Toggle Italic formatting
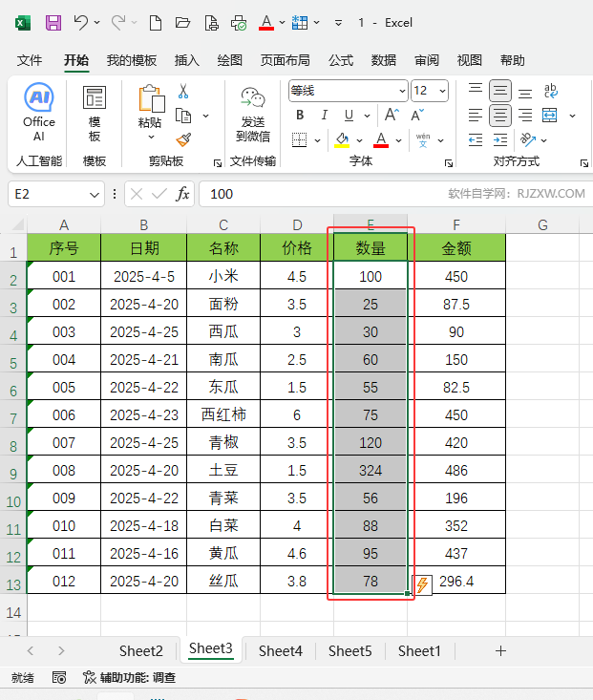The width and height of the screenshot is (593, 700). [325, 116]
